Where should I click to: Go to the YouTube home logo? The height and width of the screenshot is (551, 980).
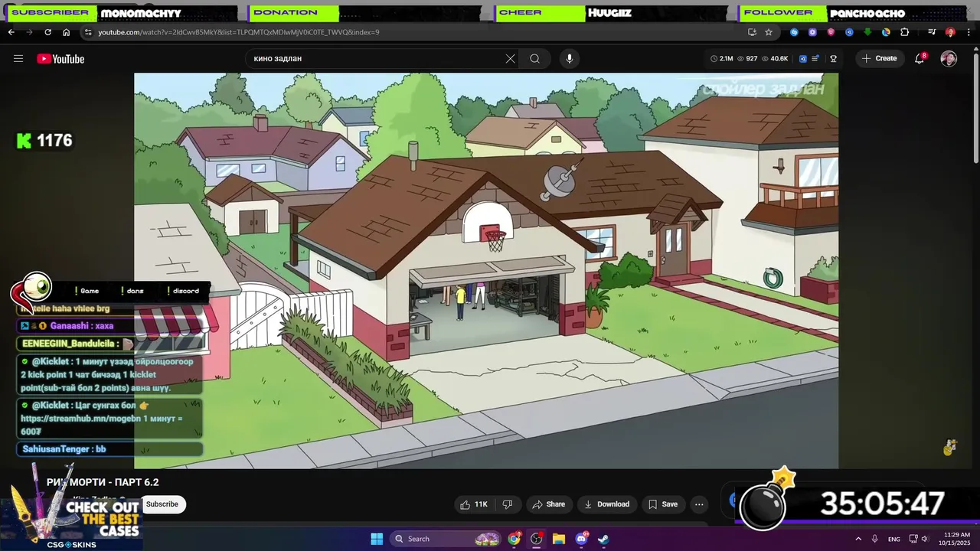pyautogui.click(x=60, y=59)
